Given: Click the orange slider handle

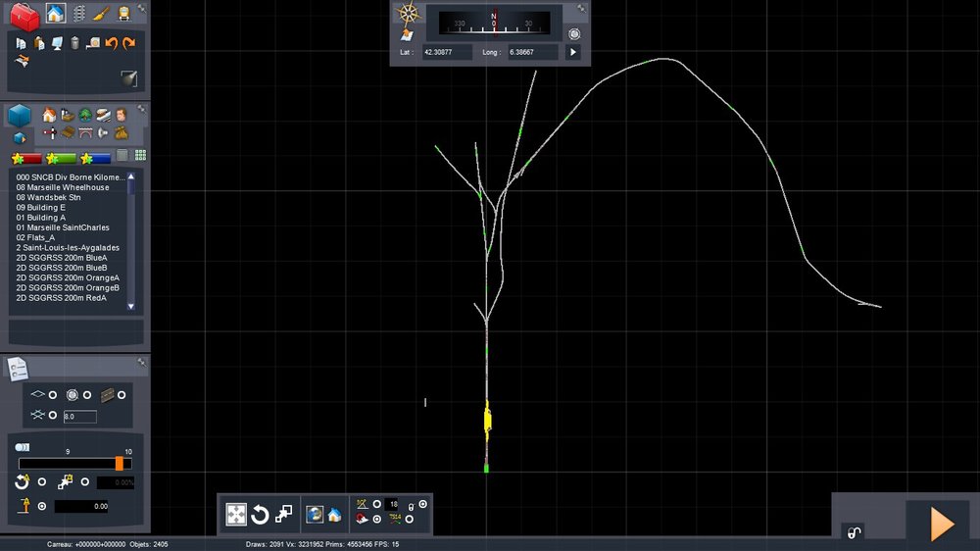Looking at the screenshot, I should click(120, 463).
